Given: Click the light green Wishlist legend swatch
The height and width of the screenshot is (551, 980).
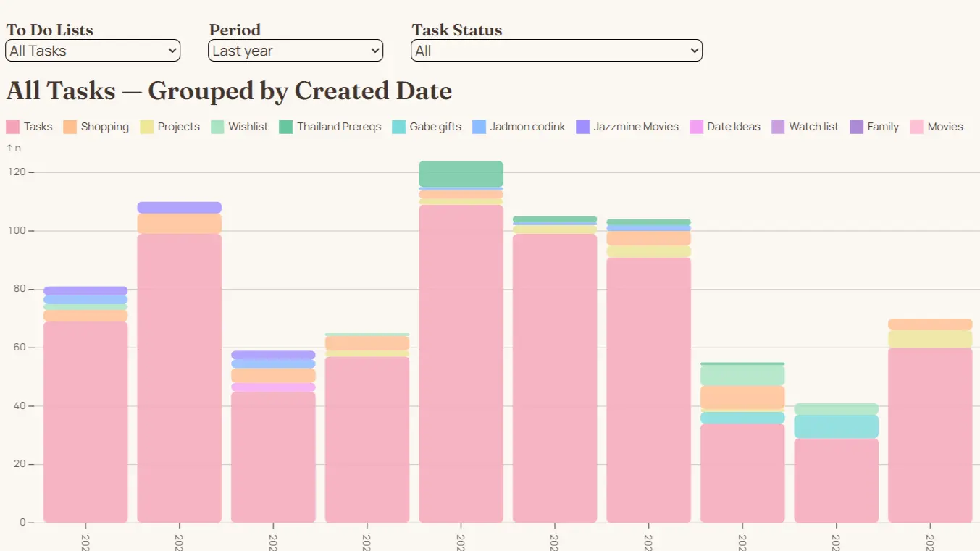Looking at the screenshot, I should [217, 127].
